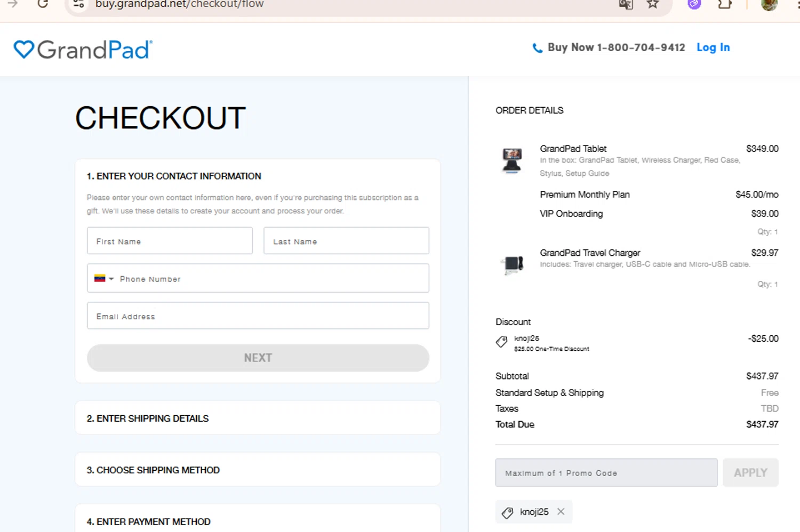Click the Total Due $437.97 amount

click(x=762, y=424)
